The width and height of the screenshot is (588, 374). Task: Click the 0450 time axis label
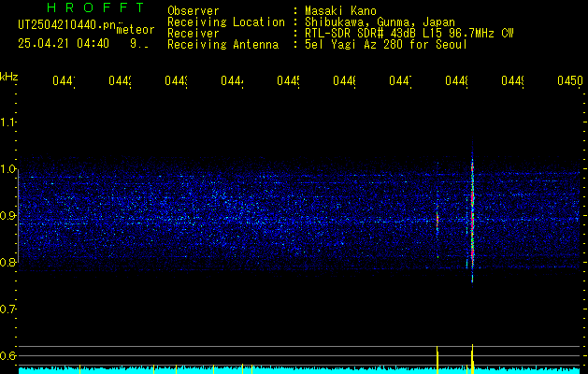coord(570,80)
